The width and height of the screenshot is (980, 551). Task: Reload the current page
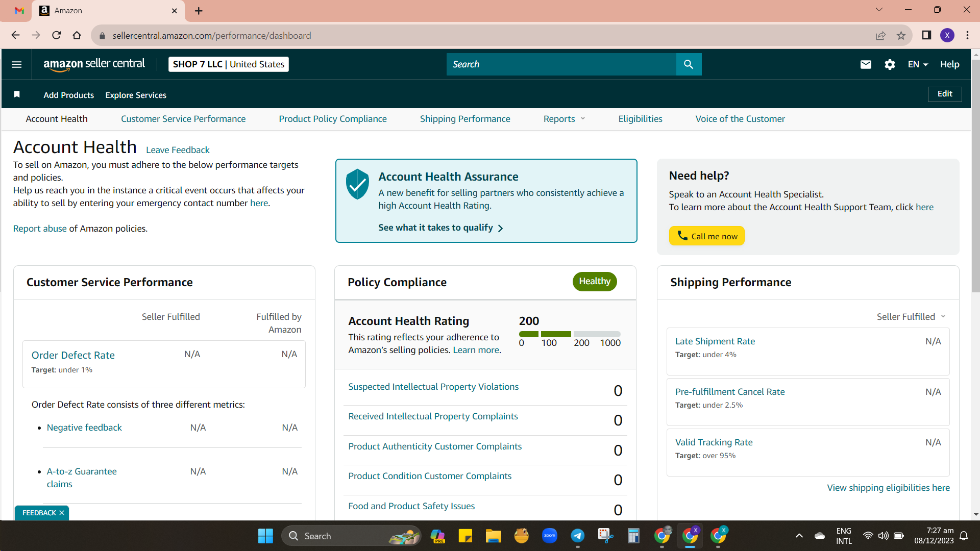[57, 35]
